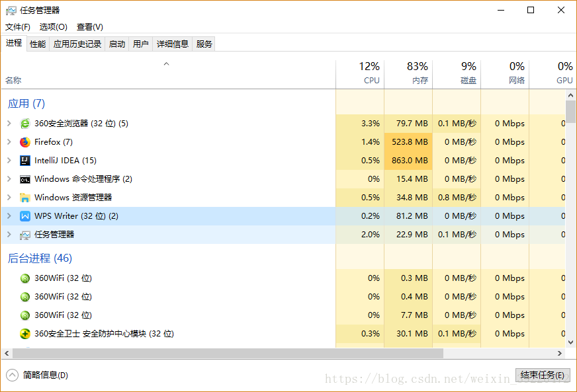The image size is (577, 392).
Task: Open the 文件(F) menu
Action: [x=18, y=27]
